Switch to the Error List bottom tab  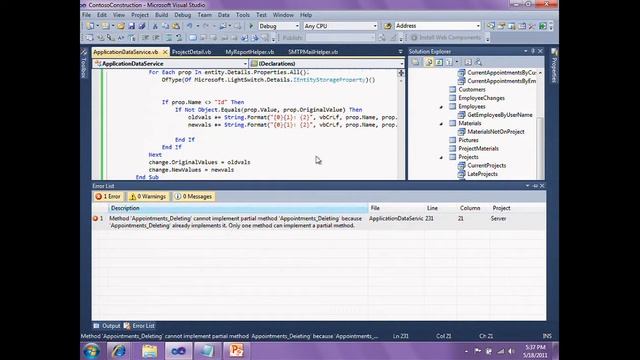[x=139, y=326]
